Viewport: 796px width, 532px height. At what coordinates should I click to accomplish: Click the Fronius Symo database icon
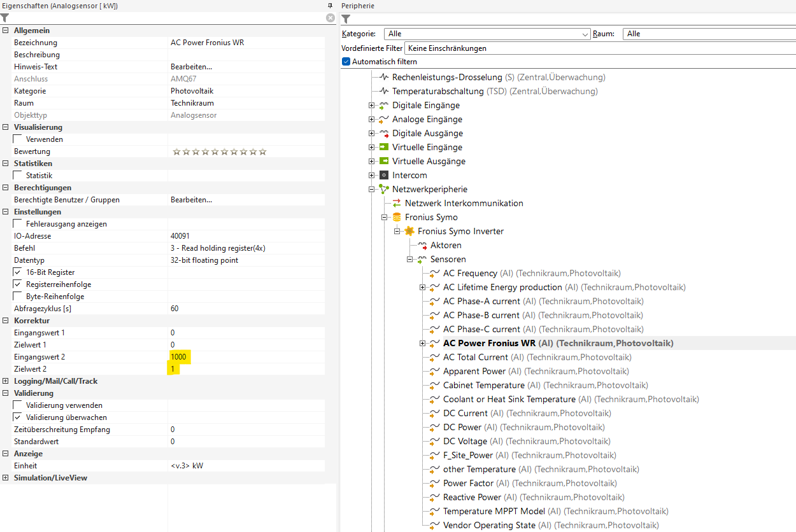point(397,217)
